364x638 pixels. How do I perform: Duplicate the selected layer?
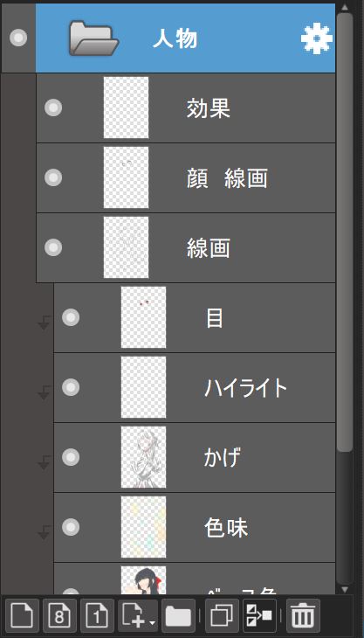[x=223, y=615]
